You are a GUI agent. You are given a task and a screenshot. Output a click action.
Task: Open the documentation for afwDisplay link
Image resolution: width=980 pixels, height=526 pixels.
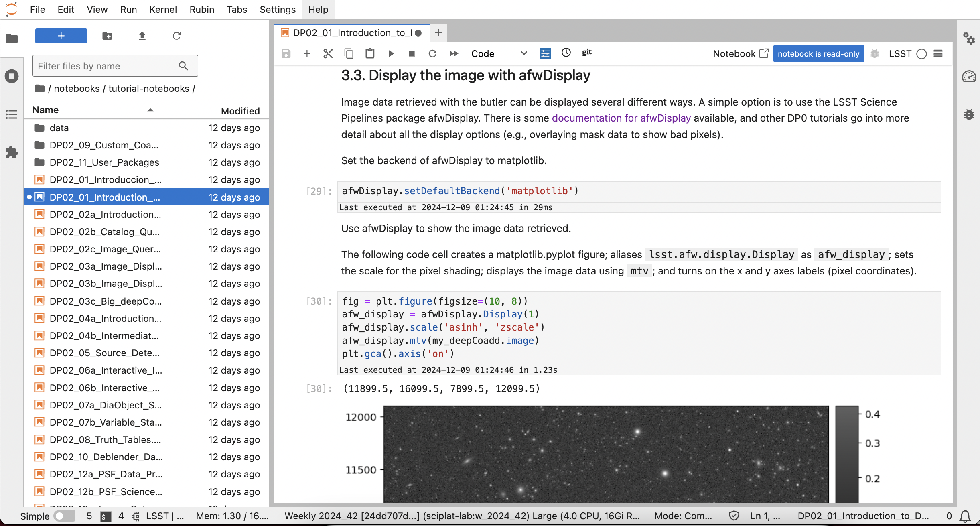point(621,118)
